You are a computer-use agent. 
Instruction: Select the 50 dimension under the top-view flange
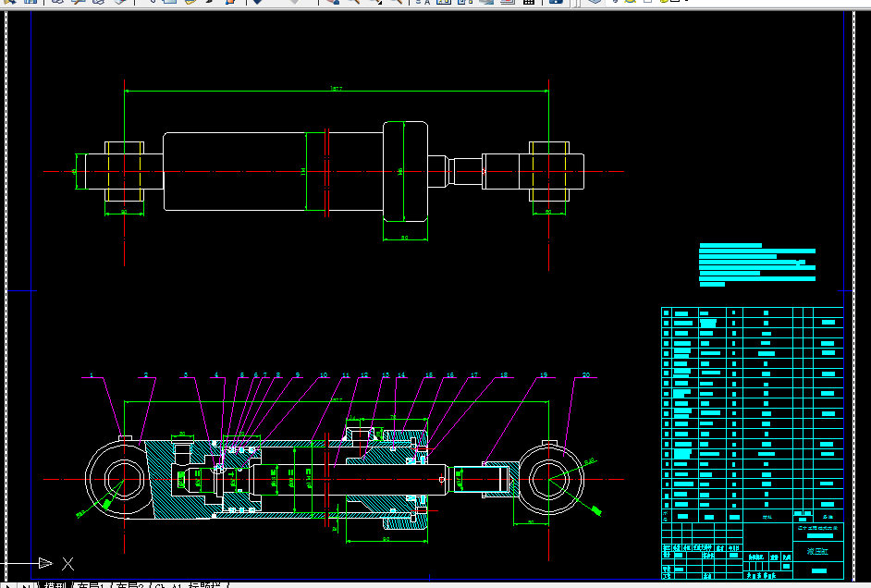404,238
